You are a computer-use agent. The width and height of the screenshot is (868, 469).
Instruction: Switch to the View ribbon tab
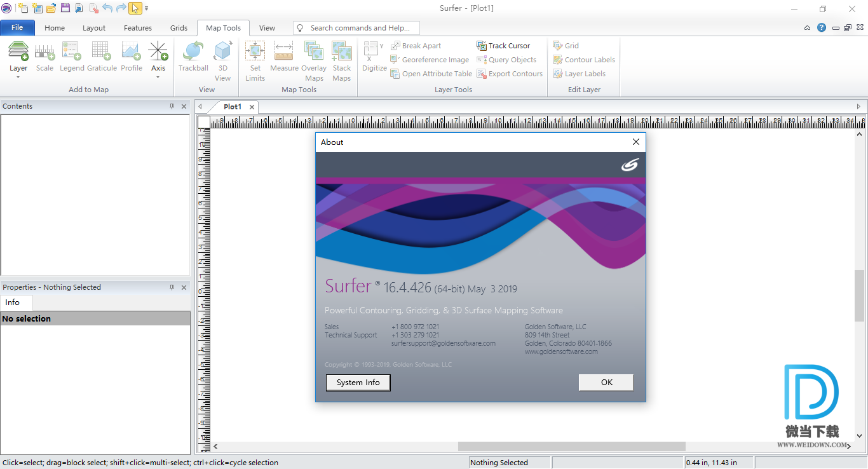[268, 28]
